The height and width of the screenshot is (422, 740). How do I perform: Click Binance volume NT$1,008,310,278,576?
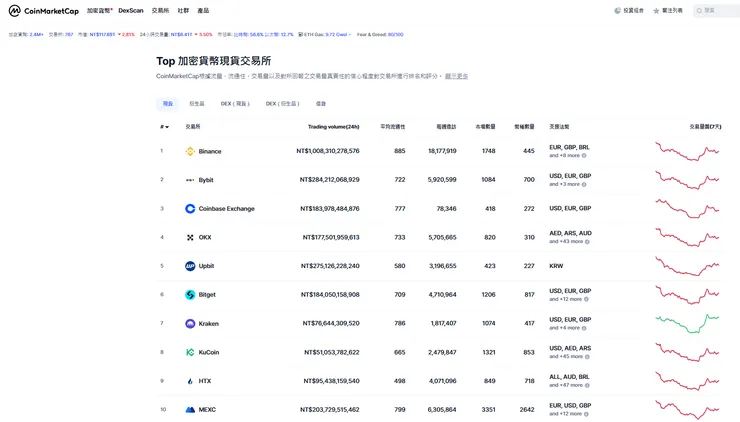[x=328, y=151]
